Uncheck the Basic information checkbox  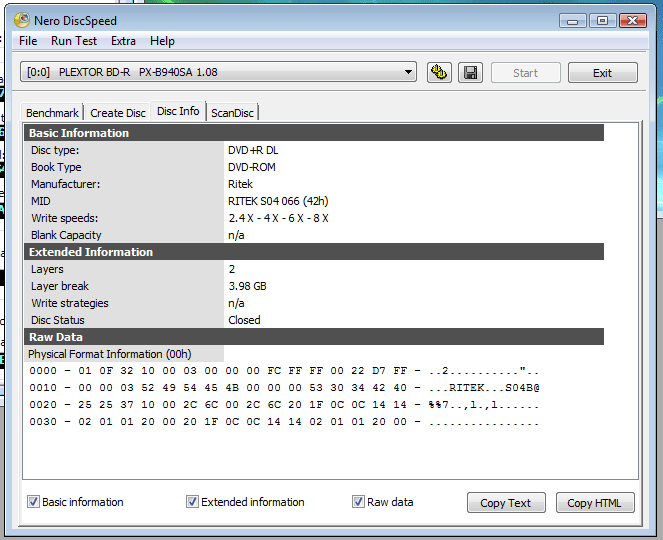pos(33,502)
